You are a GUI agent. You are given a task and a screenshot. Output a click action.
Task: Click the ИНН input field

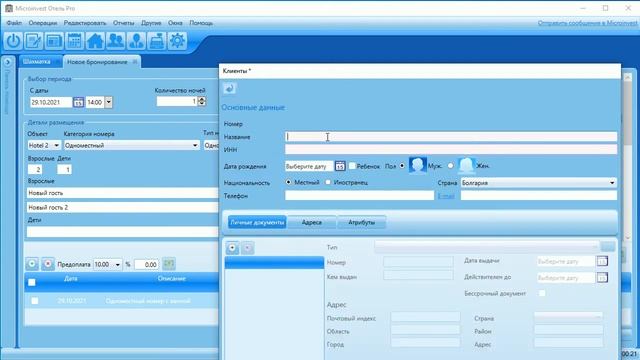pyautogui.click(x=451, y=149)
